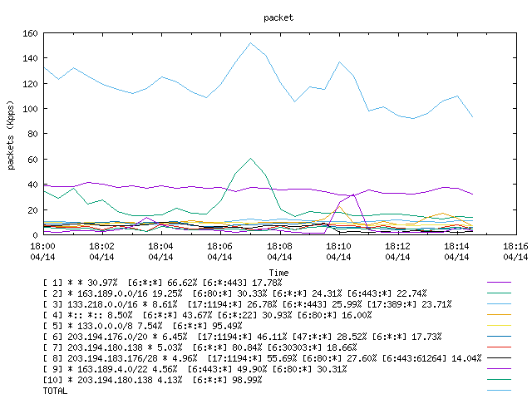Click [6:80:*] 16.00% in legend entry 4
Viewport: 532px width, 399px height.
click(x=334, y=315)
